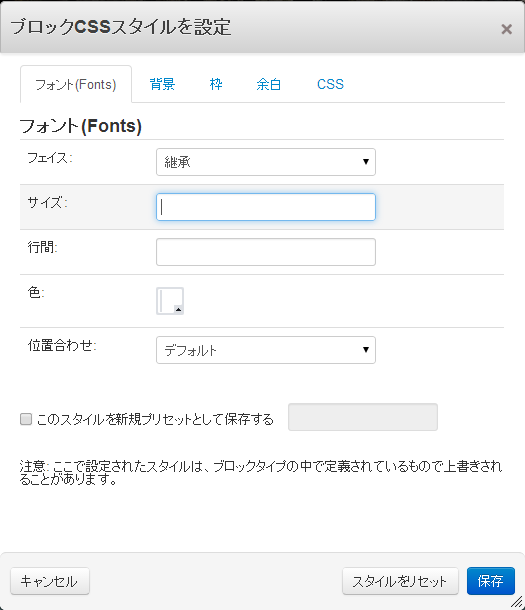525x610 pixels.
Task: Click the サイズ: label
Action: (x=47, y=203)
